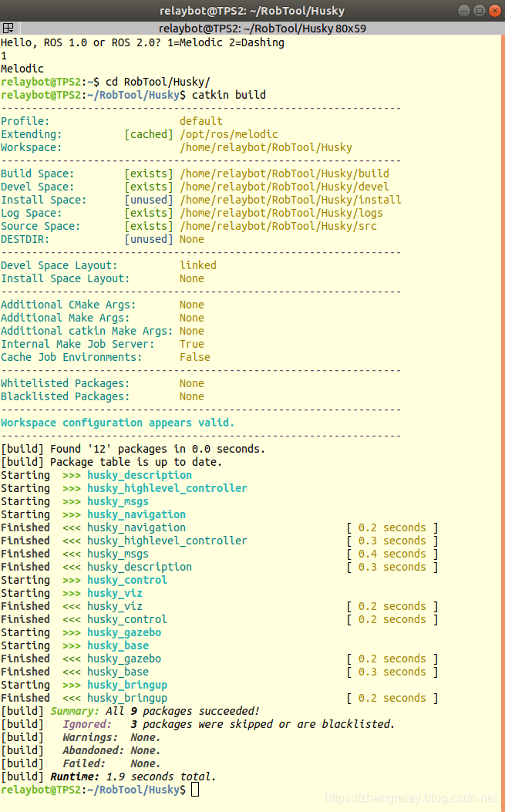The height and width of the screenshot is (812, 505).
Task: Select the text 'cd RobTool/Husky/'
Action: click(x=157, y=82)
